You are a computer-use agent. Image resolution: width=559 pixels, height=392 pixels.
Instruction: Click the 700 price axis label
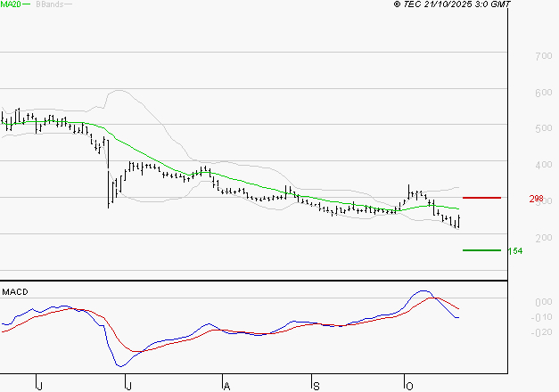coord(544,56)
